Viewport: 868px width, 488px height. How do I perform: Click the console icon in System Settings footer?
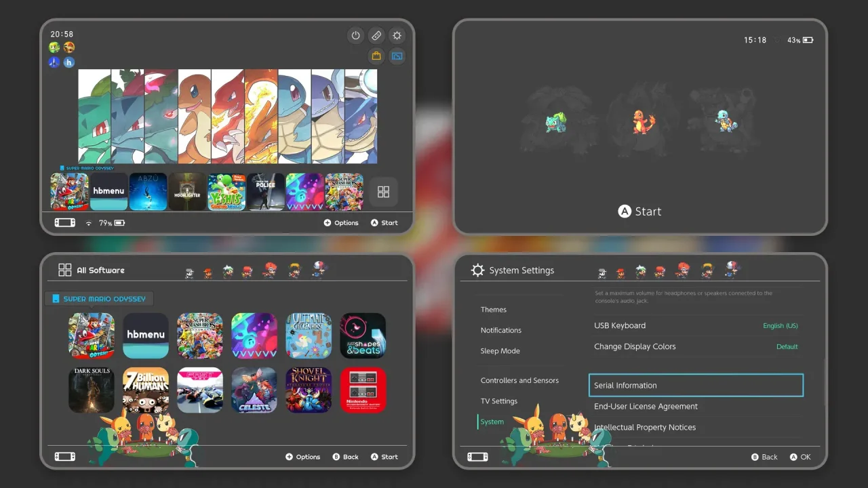pos(477,457)
